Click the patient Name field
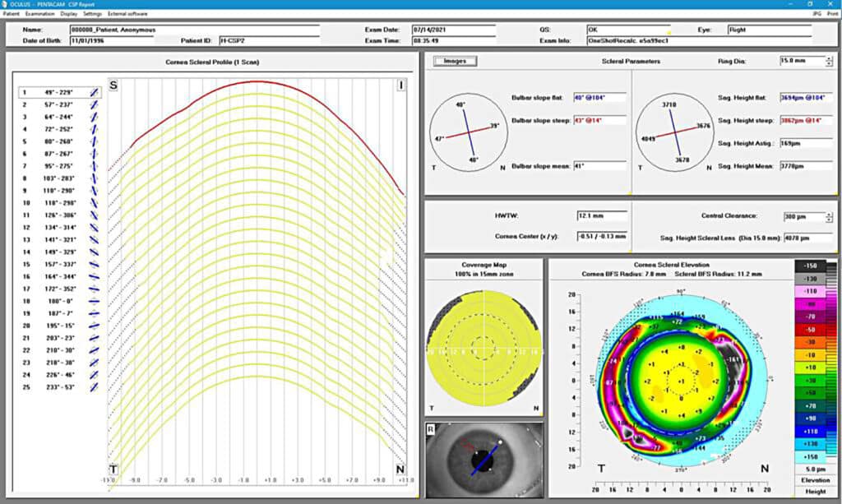This screenshot has width=842, height=504. [x=194, y=30]
